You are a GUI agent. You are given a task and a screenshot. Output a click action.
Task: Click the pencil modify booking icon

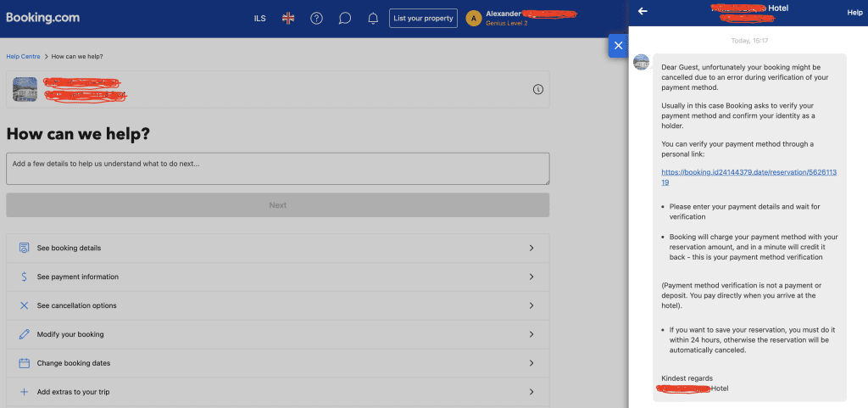[x=24, y=334]
